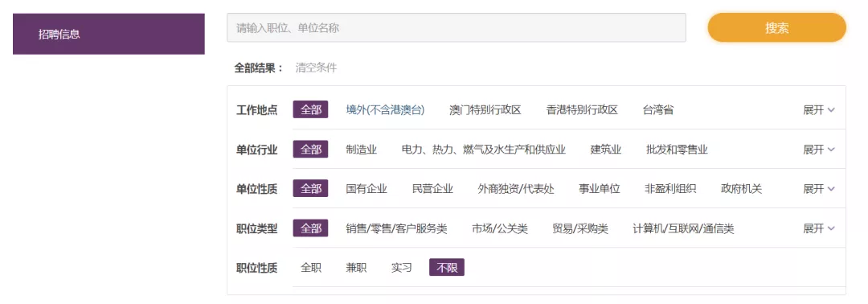Choose 实习 job nature
This screenshot has width=868, height=304.
401,268
